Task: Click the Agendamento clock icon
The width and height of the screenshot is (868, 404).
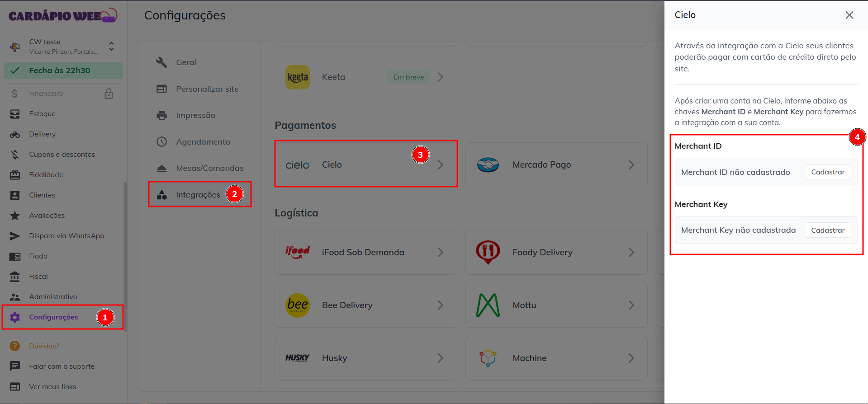Action: pyautogui.click(x=161, y=142)
